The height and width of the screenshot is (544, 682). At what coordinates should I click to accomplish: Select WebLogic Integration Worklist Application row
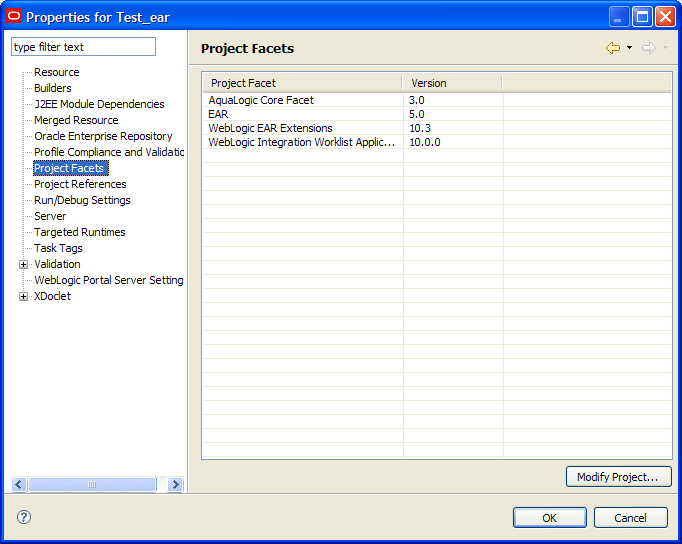click(x=437, y=142)
